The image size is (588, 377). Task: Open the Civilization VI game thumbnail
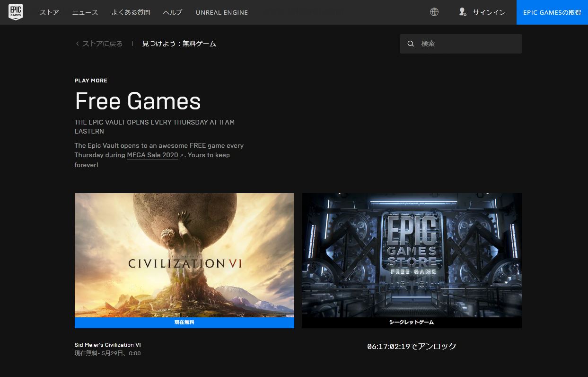click(x=184, y=255)
